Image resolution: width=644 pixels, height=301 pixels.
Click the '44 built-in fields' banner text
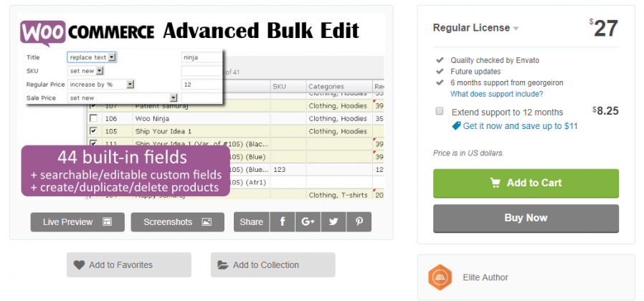pyautogui.click(x=122, y=158)
